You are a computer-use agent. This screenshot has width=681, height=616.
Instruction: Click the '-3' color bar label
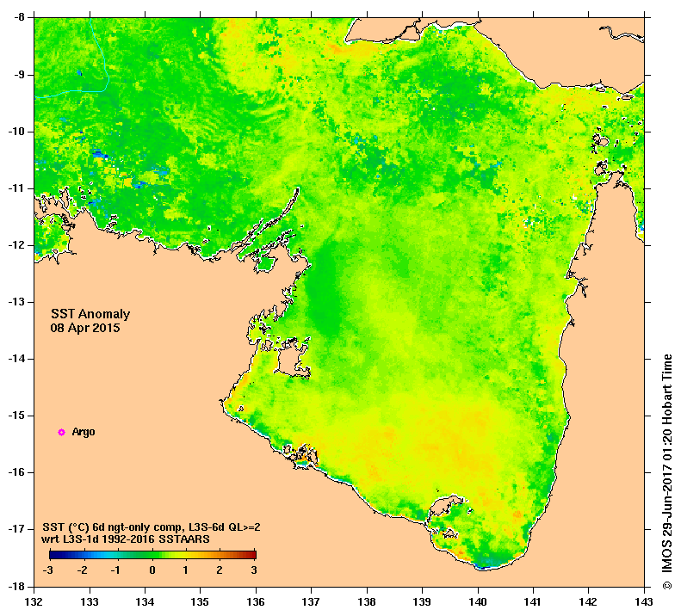click(48, 570)
